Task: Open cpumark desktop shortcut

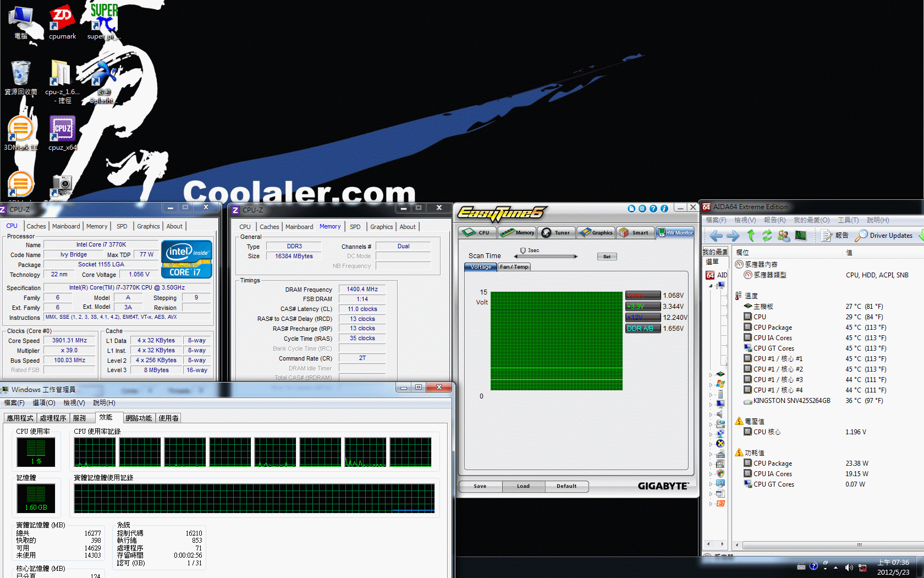Action: [x=62, y=23]
